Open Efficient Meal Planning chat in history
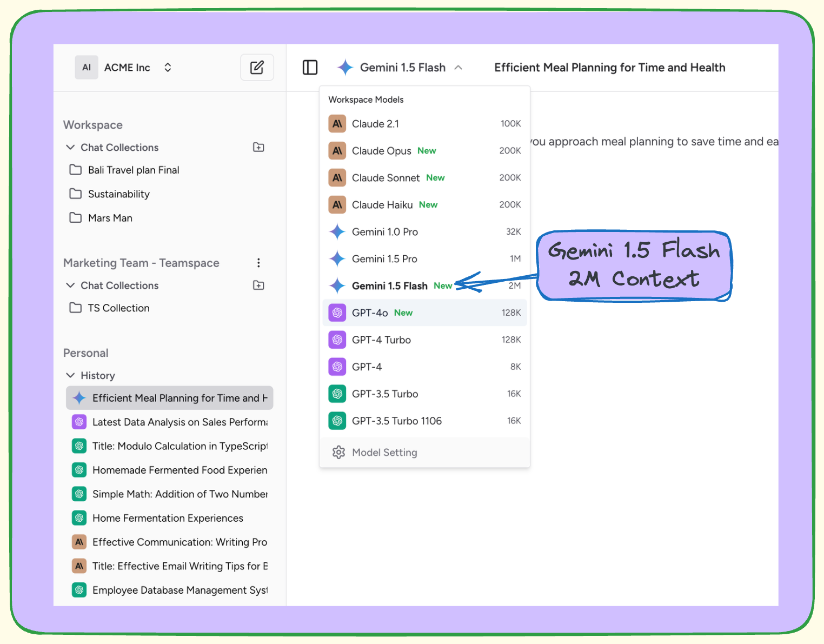Image resolution: width=824 pixels, height=644 pixels. click(169, 398)
